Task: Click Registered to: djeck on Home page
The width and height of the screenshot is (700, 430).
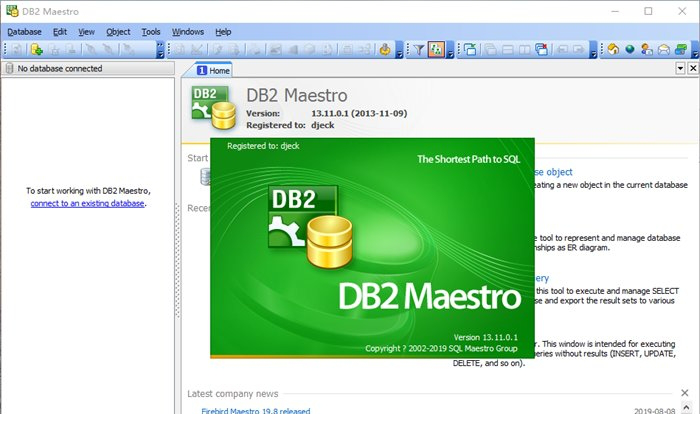Action: (290, 125)
